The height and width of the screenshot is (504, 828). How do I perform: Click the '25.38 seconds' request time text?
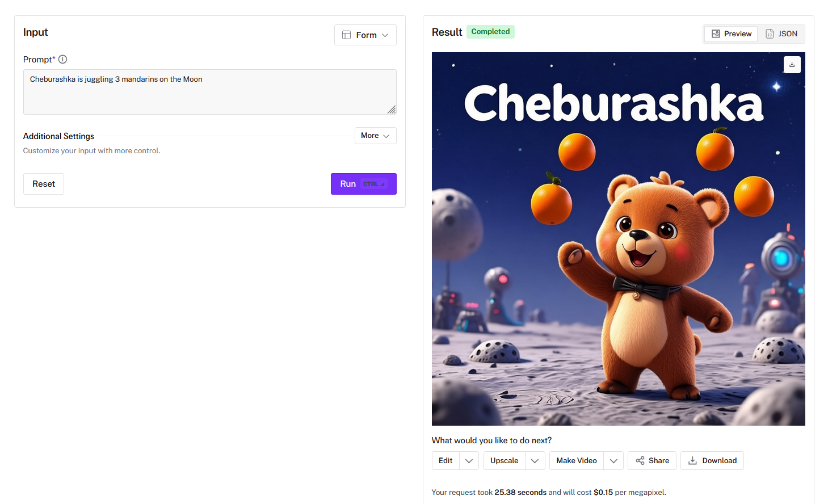pyautogui.click(x=520, y=493)
